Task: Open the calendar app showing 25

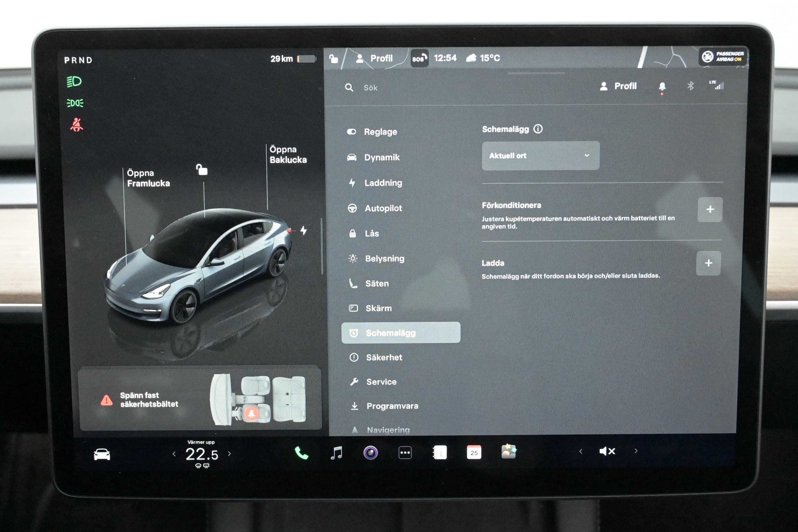Action: (x=474, y=452)
